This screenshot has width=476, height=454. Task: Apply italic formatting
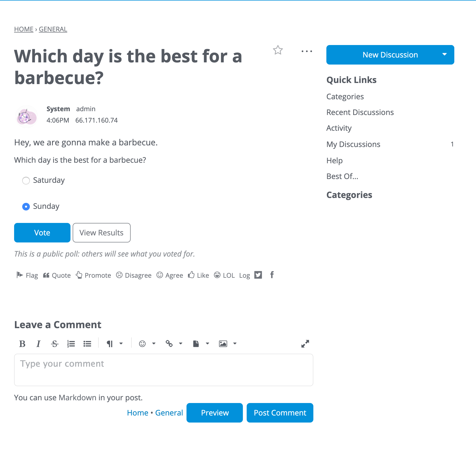pos(38,344)
